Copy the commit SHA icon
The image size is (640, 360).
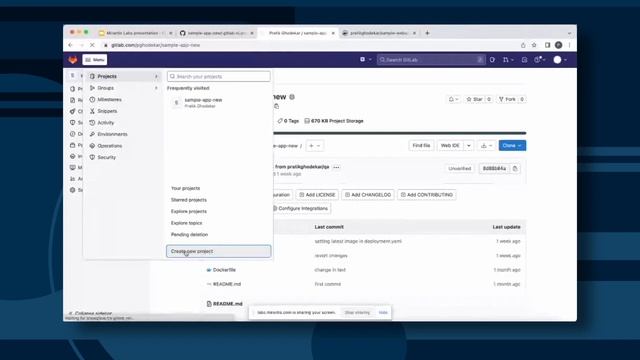pyautogui.click(x=515, y=168)
